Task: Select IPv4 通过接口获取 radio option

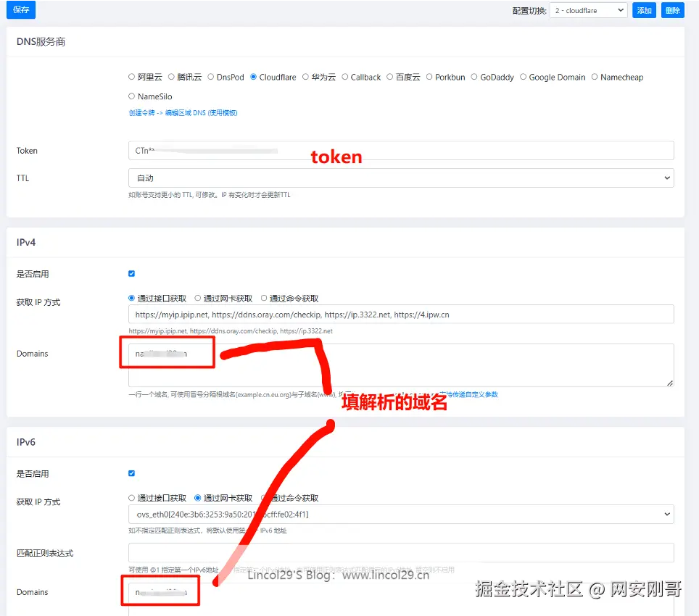Action: 131,298
